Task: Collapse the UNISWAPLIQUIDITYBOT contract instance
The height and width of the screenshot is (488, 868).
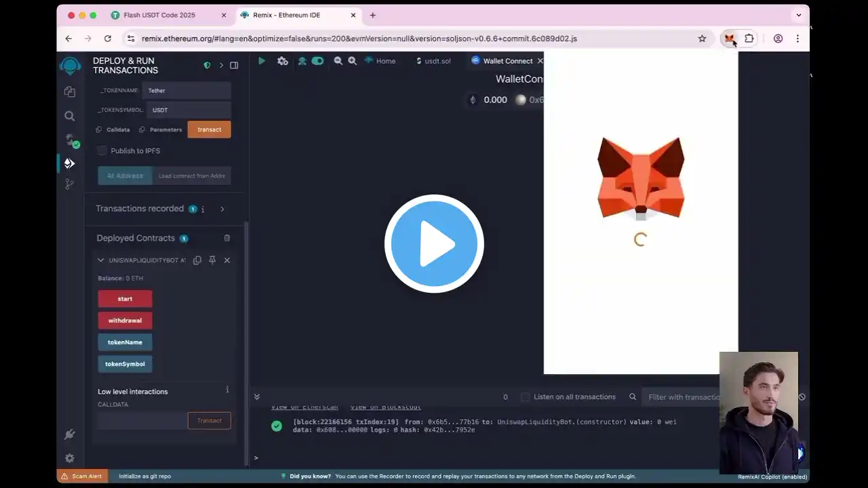Action: click(101, 260)
